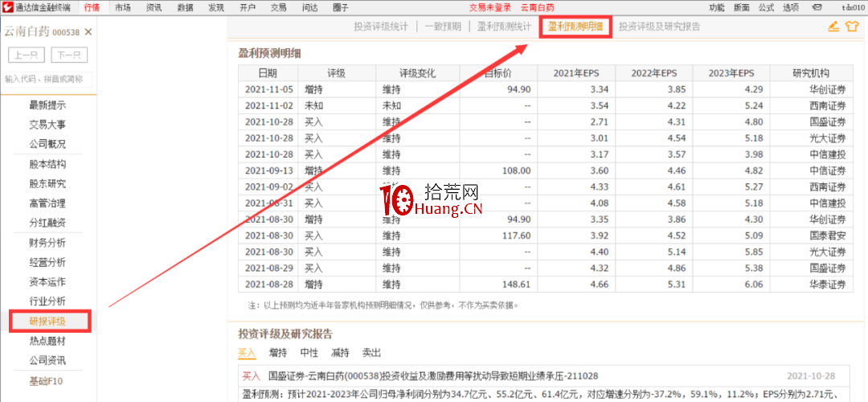
Task: Click 交易未登录 status link
Action: coord(490,8)
